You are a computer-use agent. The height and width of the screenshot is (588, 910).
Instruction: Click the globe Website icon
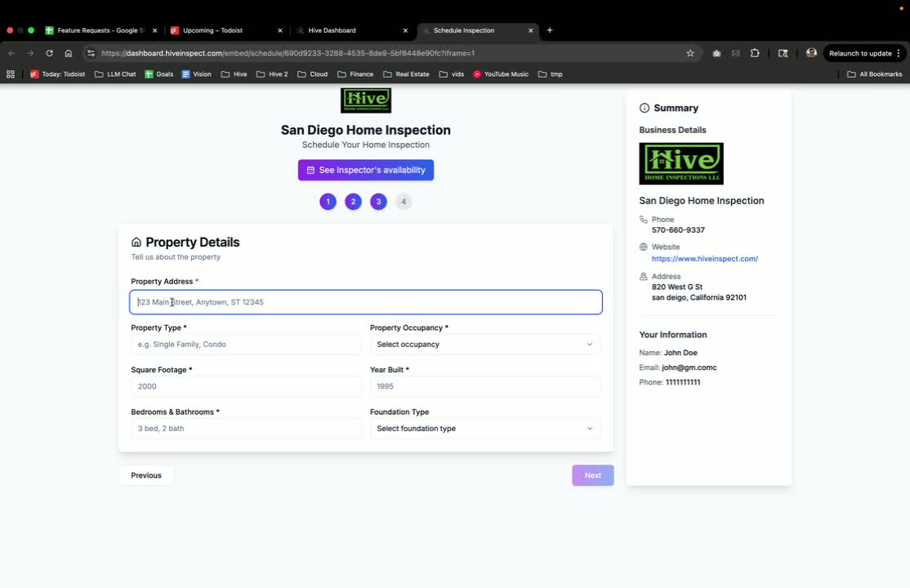pyautogui.click(x=643, y=247)
